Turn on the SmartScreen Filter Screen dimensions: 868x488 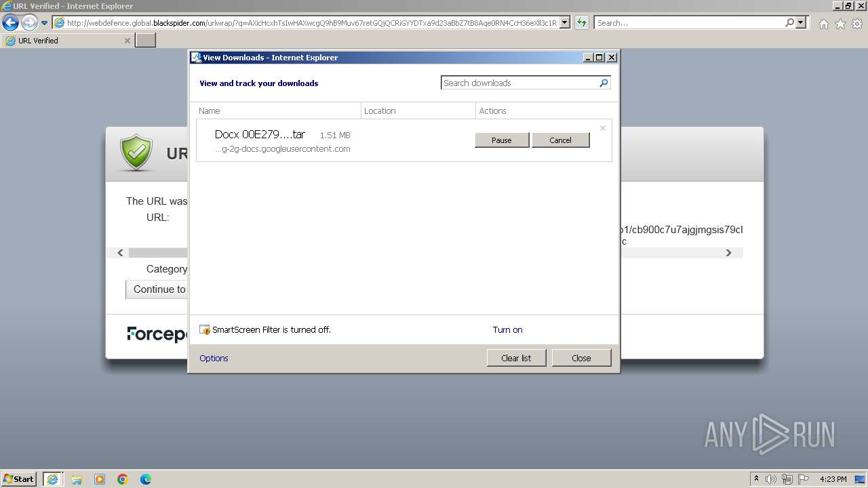[507, 330]
